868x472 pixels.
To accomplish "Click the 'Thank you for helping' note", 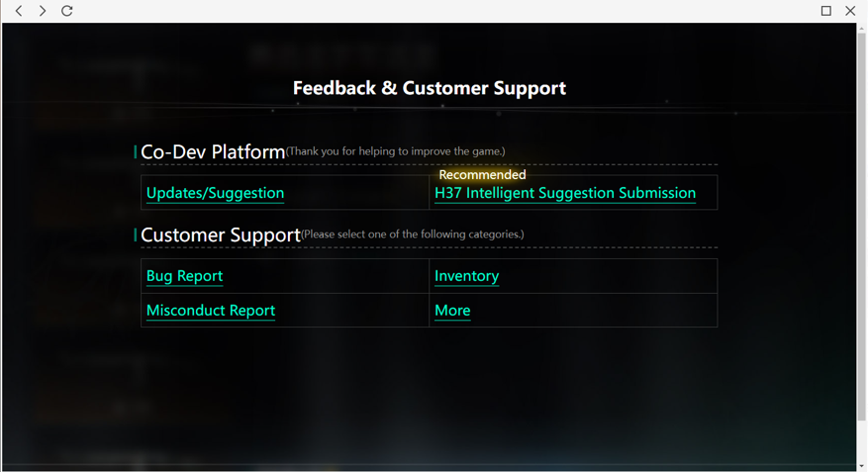I will pos(396,151).
